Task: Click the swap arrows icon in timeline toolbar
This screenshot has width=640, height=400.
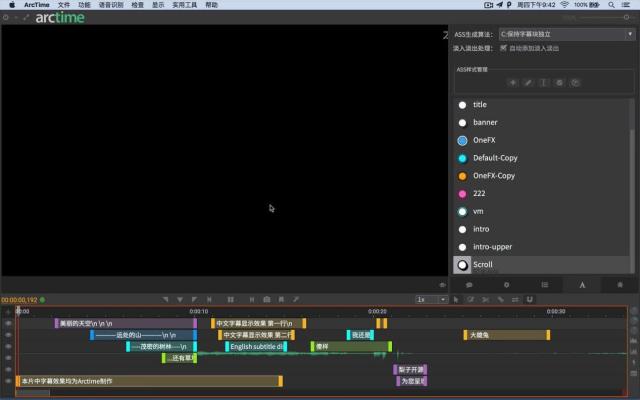Action: click(x=515, y=300)
